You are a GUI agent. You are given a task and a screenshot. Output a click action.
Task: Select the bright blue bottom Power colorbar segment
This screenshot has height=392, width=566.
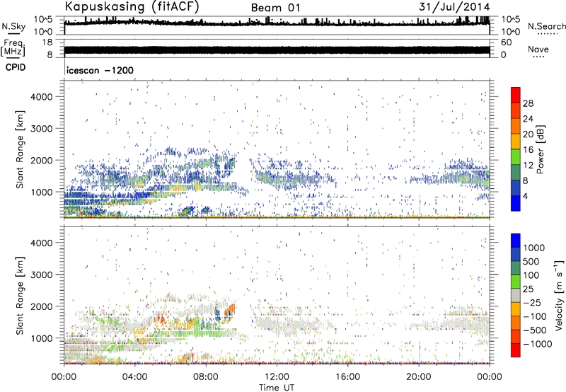point(516,203)
